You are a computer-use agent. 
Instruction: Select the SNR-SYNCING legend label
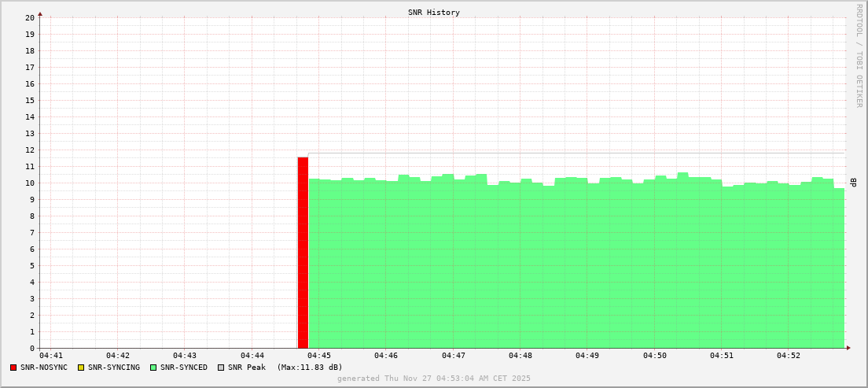[113, 368]
